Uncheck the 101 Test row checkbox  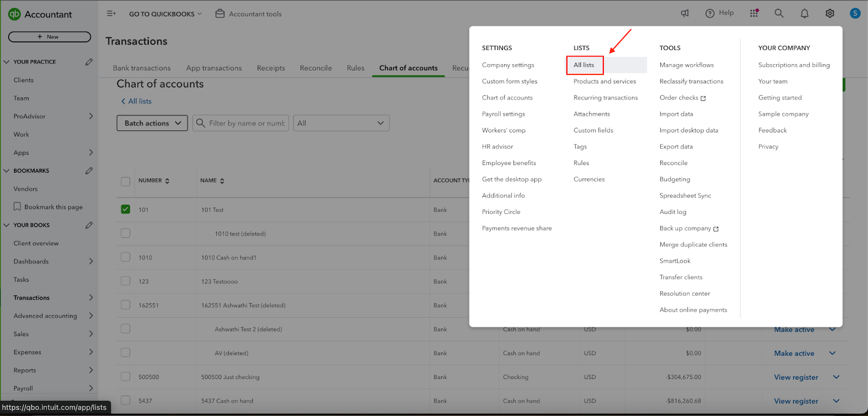125,209
